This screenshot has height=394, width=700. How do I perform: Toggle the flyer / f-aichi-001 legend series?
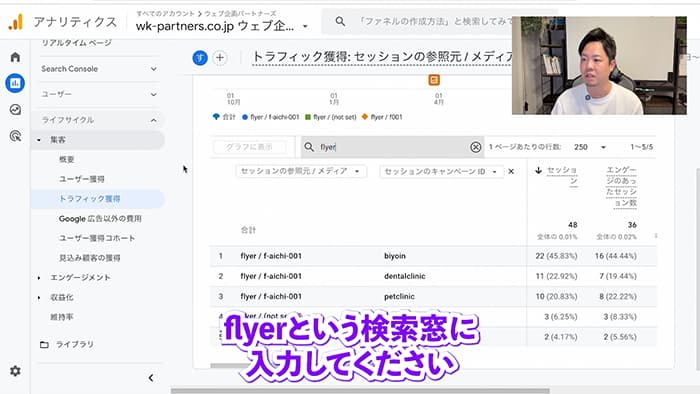[x=271, y=117]
